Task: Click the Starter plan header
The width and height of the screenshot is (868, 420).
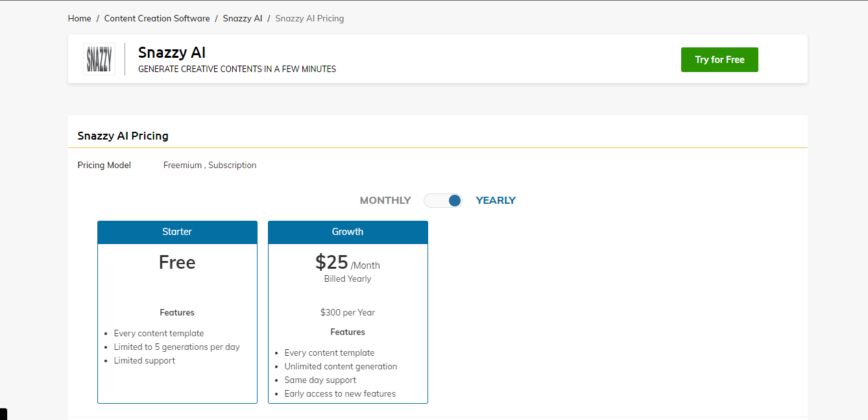Action: click(x=177, y=232)
